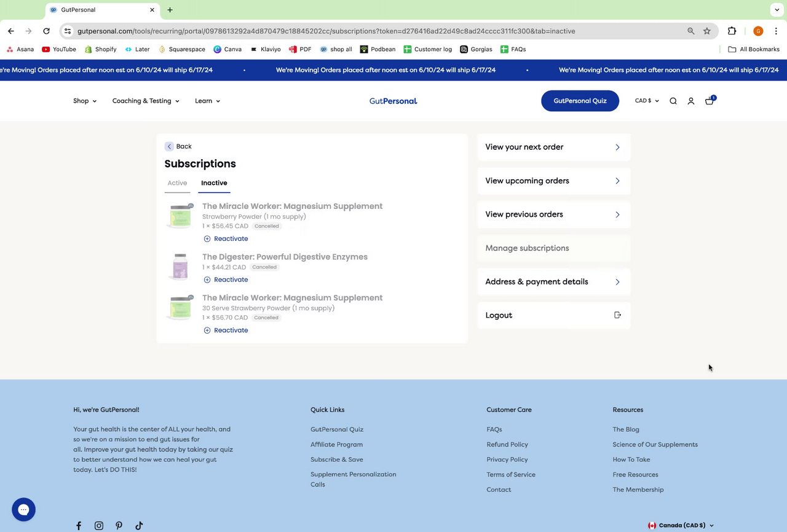Image resolution: width=787 pixels, height=532 pixels.
Task: Click the site information icon in address bar
Action: click(x=68, y=31)
